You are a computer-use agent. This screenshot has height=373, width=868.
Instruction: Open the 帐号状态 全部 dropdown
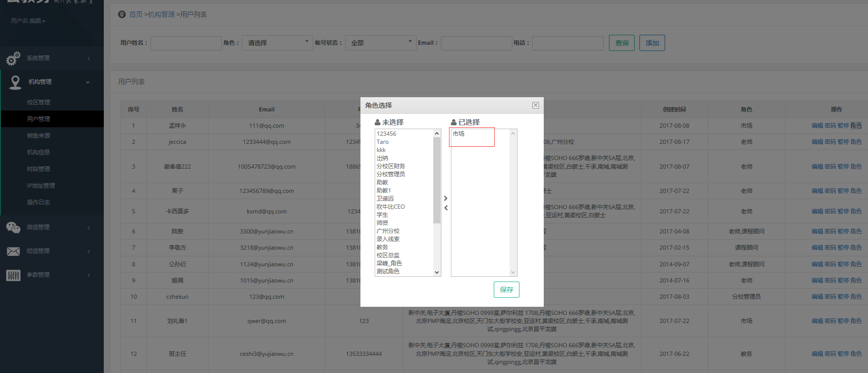tap(380, 43)
